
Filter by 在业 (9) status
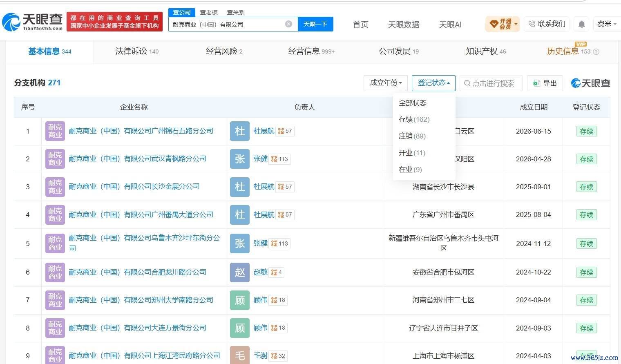pos(410,170)
